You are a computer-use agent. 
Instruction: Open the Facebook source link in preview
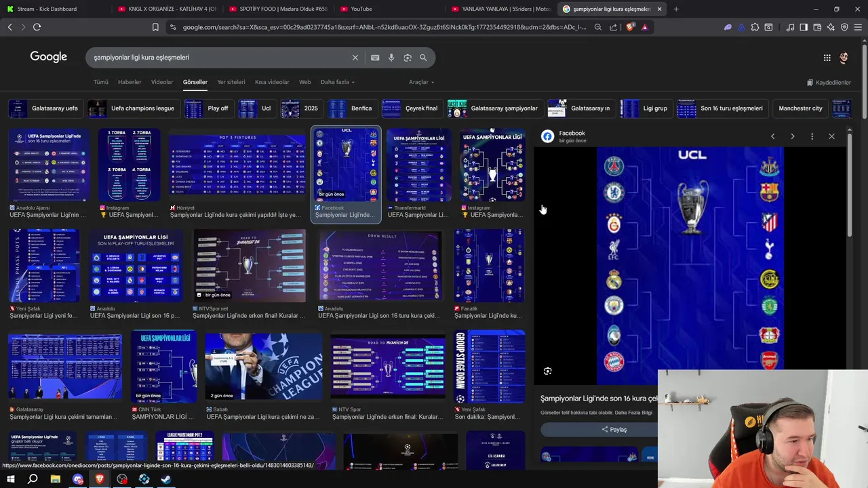pyautogui.click(x=572, y=134)
